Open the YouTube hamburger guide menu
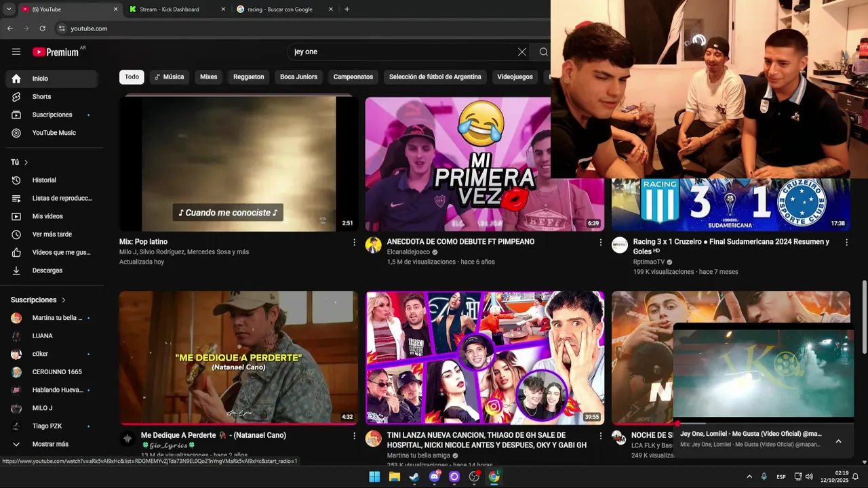The width and height of the screenshot is (868, 488). 16,52
